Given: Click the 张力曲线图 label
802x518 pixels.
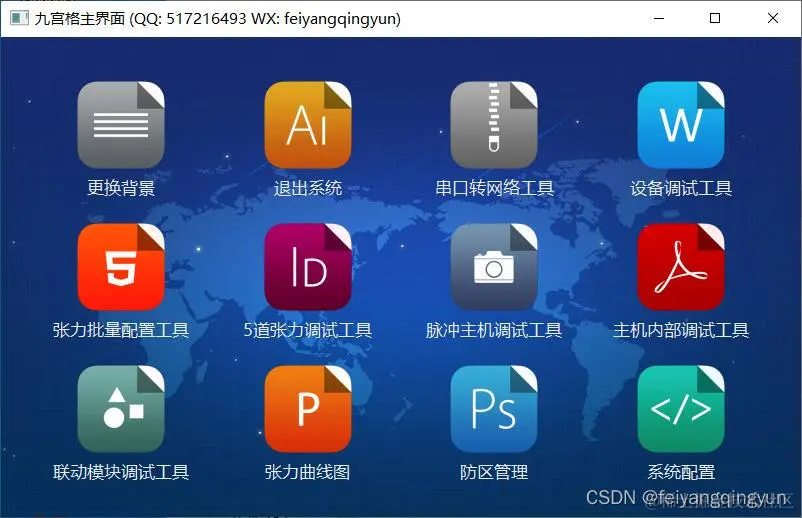Looking at the screenshot, I should click(x=307, y=471).
